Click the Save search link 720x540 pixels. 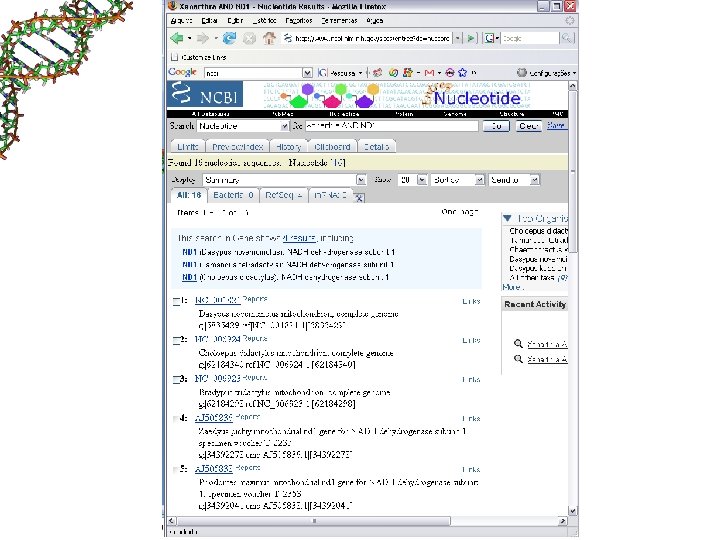556,125
